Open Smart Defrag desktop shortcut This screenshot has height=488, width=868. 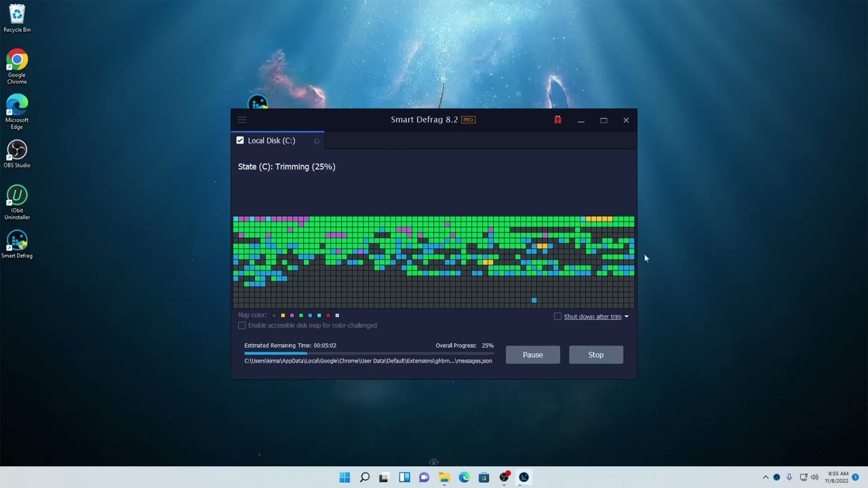17,245
